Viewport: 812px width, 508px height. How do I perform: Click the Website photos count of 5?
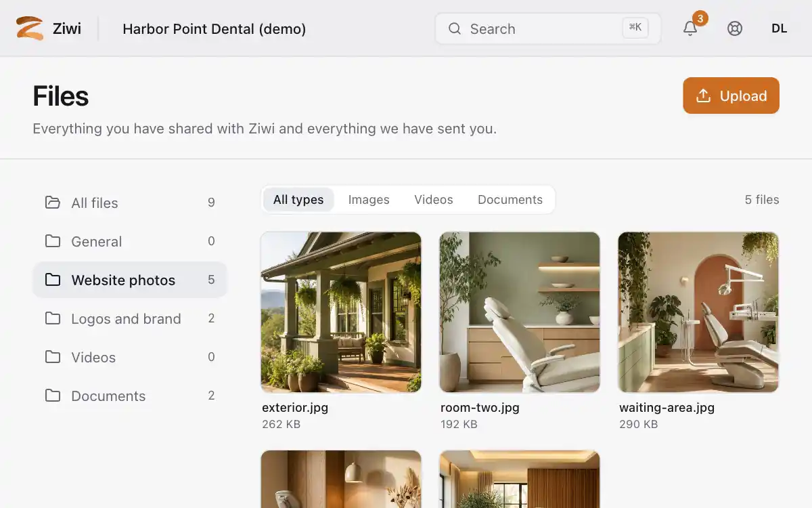[x=211, y=280]
